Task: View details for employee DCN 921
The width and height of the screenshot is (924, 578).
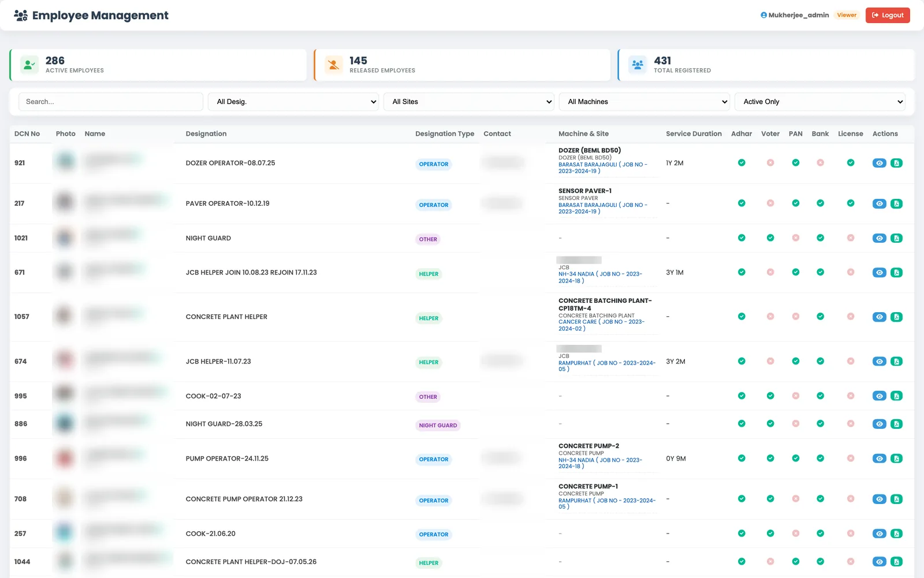Action: (879, 163)
